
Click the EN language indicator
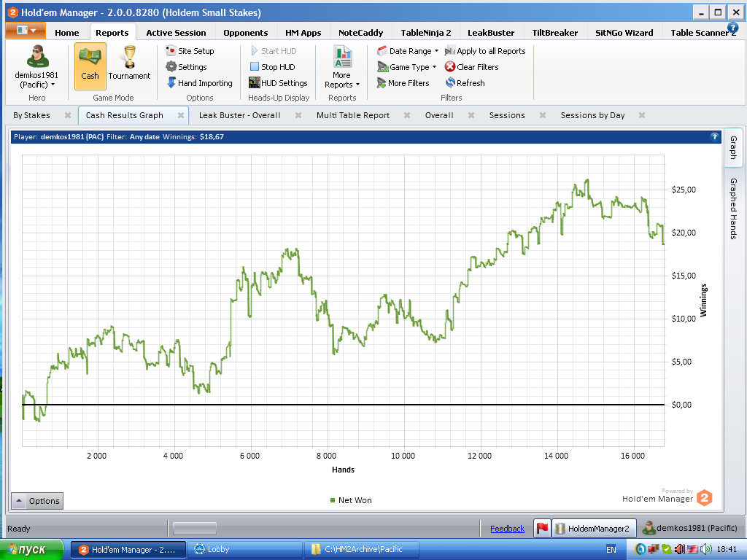(611, 550)
